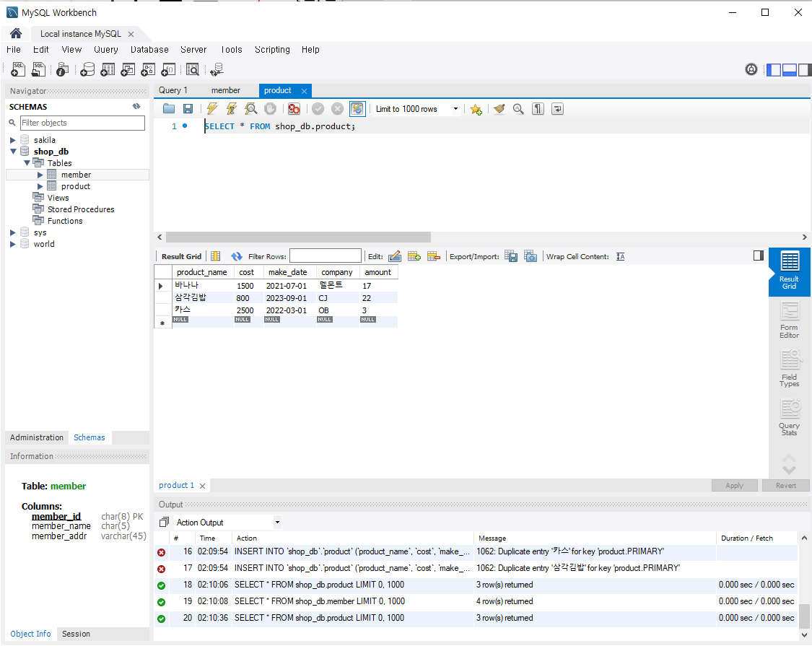Image resolution: width=812 pixels, height=646 pixels.
Task: Open the Database menu
Action: 149,49
